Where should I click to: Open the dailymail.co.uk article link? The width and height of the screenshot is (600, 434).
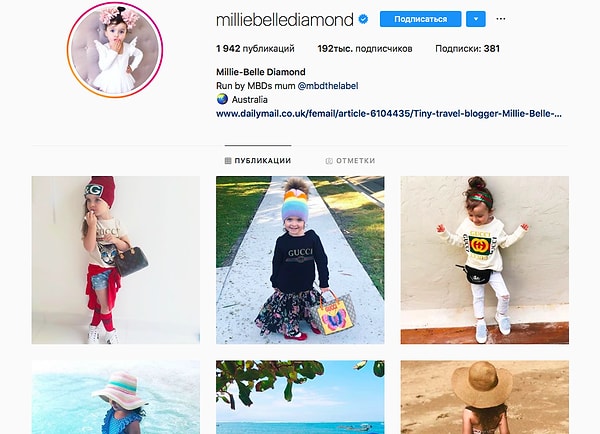pos(389,114)
